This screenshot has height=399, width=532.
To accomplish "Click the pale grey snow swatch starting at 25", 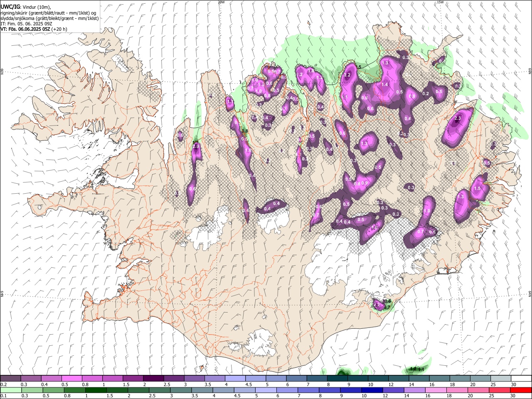I will (x=500, y=378).
